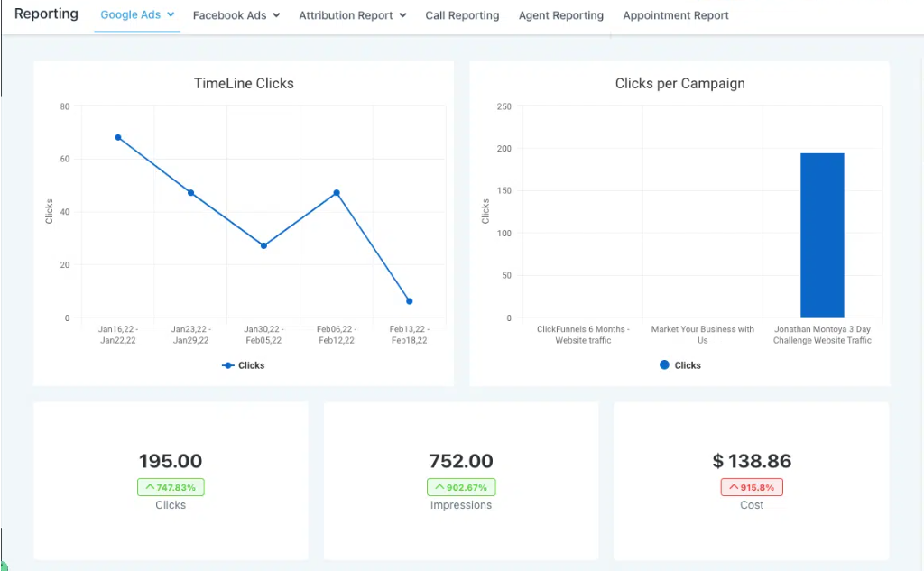Click the Feb06,22 - Feb12,22 data point
Image resolution: width=924 pixels, height=571 pixels.
click(337, 193)
